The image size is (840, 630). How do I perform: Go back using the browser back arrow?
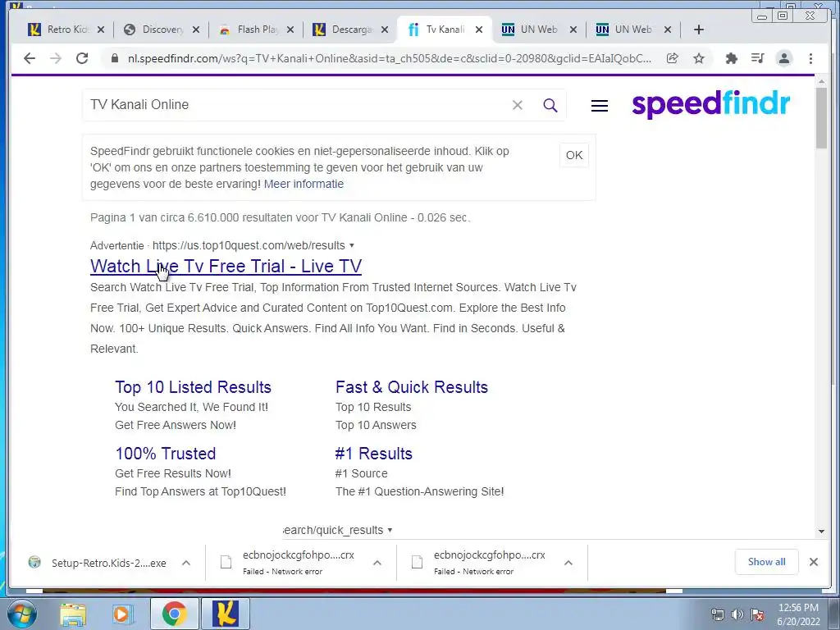(30, 58)
